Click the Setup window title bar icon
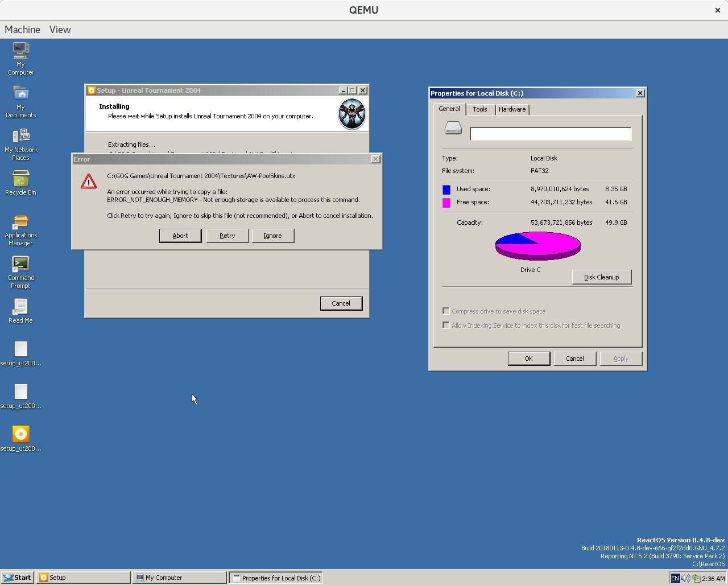The height and width of the screenshot is (585, 728). 91,90
